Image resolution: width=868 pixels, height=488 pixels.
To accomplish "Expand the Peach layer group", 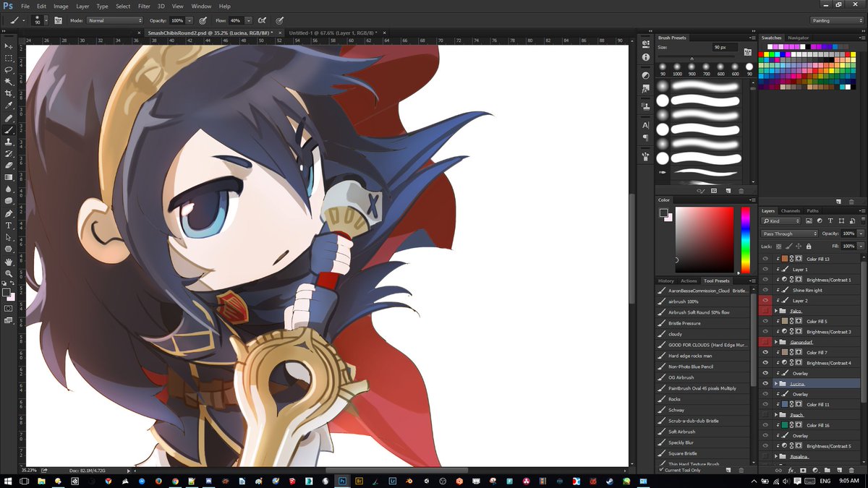I will click(776, 415).
